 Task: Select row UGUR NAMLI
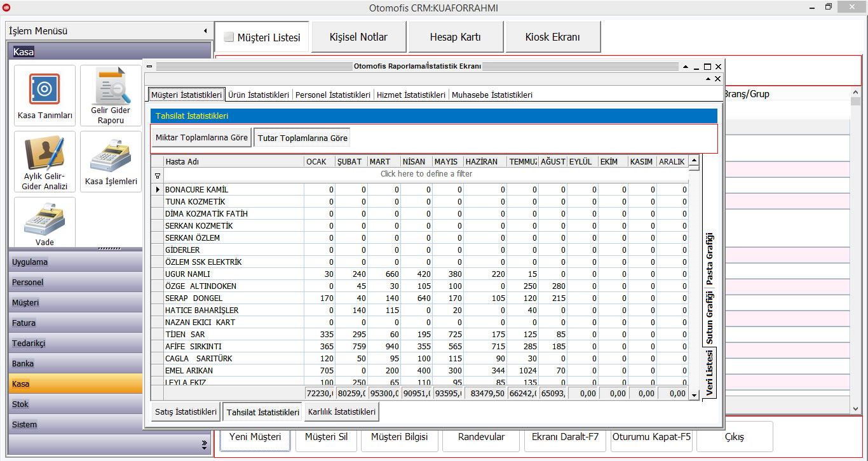[x=420, y=274]
